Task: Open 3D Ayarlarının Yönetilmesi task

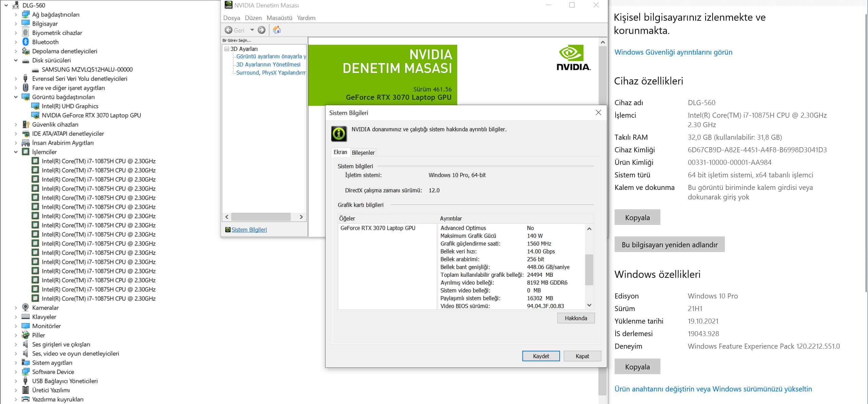Action: (x=268, y=64)
